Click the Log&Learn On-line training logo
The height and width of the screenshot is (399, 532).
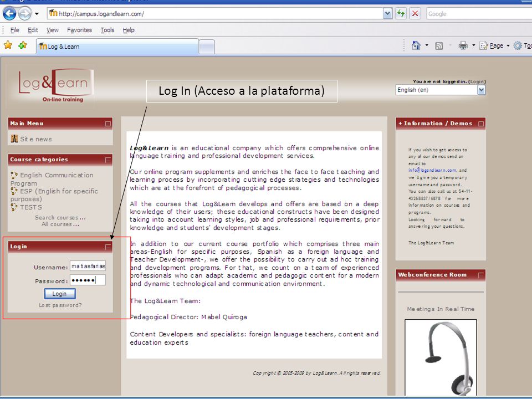pyautogui.click(x=56, y=85)
